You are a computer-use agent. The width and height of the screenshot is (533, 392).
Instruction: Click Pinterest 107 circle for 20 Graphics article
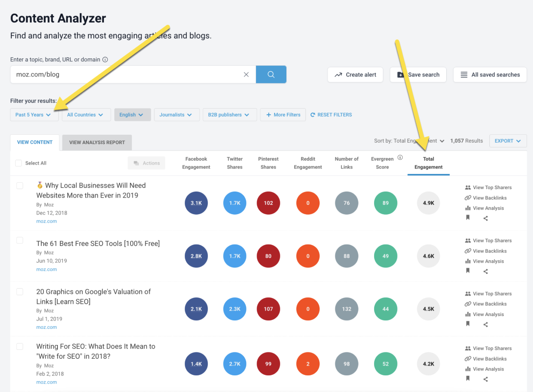coord(268,309)
